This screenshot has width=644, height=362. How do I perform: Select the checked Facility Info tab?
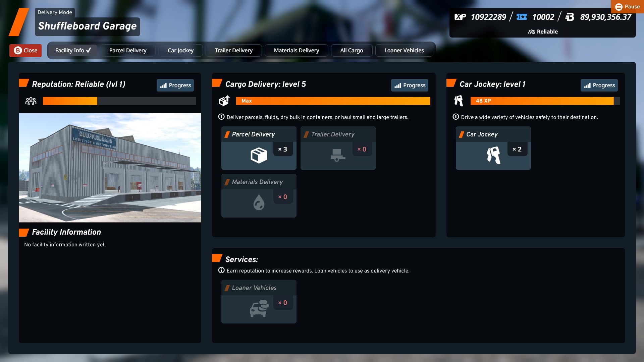coord(73,50)
